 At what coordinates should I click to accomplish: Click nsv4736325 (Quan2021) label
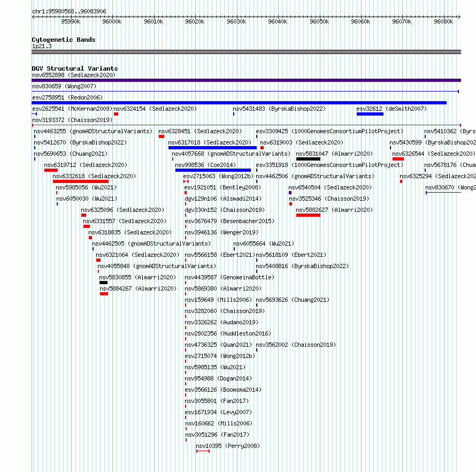tap(218, 345)
